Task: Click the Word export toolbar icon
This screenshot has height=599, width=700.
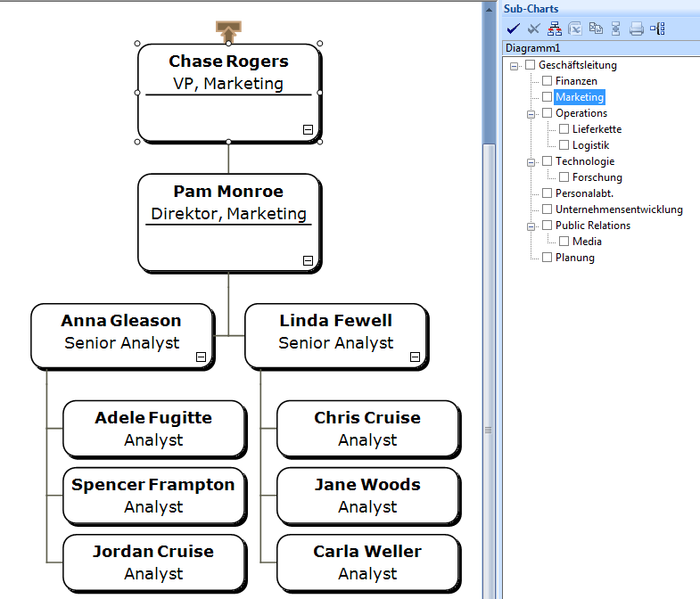Action: 596,29
